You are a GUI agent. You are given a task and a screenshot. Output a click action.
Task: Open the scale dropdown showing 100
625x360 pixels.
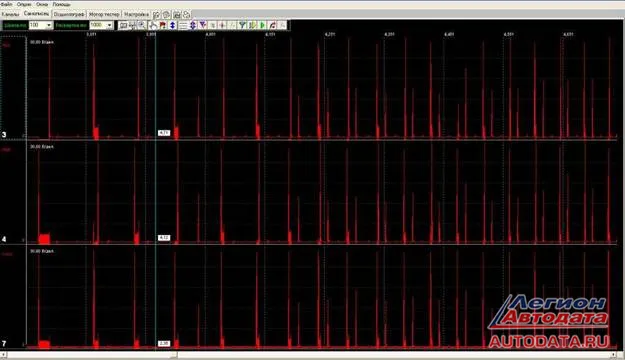tap(49, 25)
